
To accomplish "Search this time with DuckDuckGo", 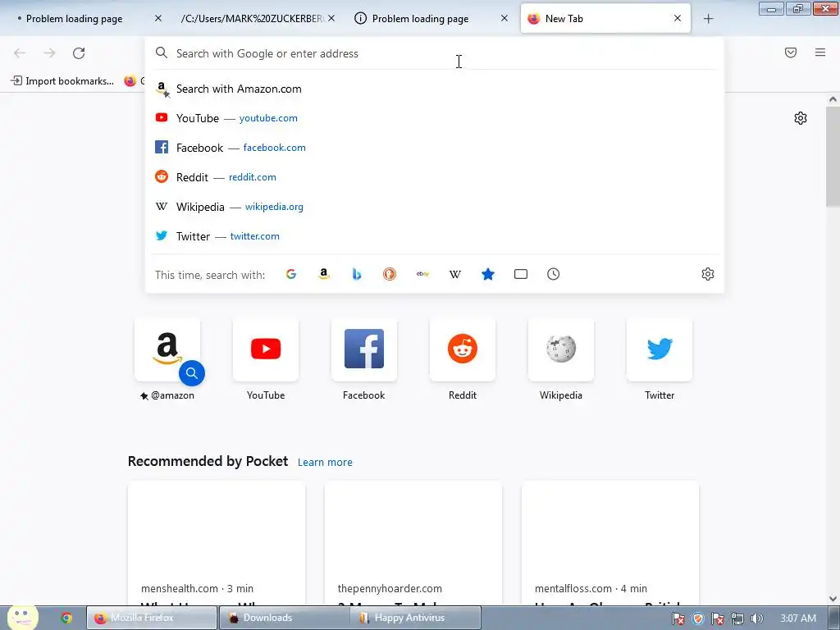I will (x=390, y=274).
